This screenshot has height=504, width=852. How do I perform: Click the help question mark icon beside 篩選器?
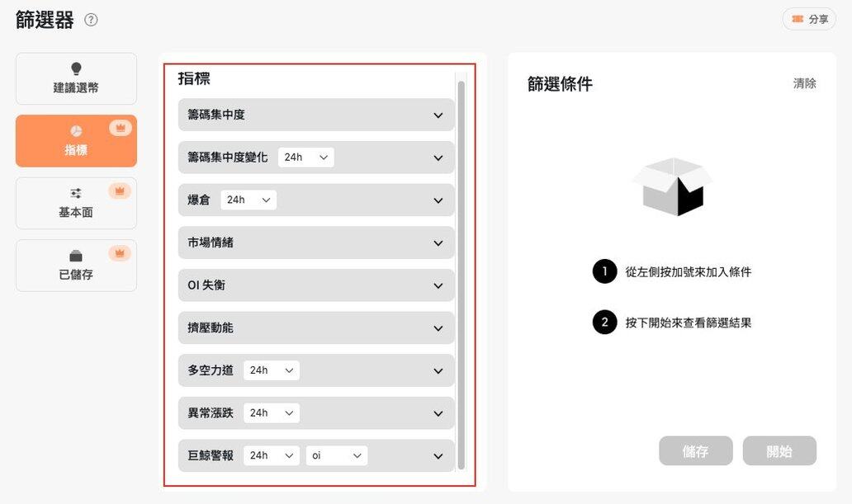(x=91, y=20)
